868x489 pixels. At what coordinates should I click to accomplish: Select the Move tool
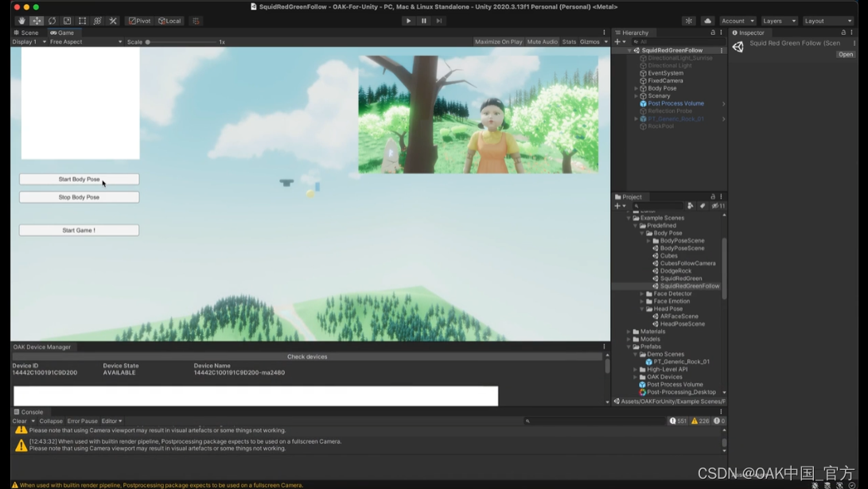[37, 21]
